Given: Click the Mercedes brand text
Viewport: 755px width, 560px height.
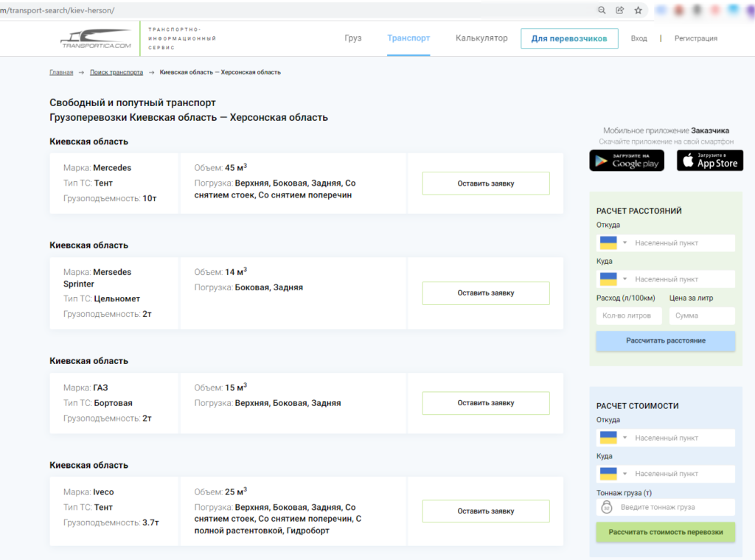Looking at the screenshot, I should pyautogui.click(x=112, y=168).
